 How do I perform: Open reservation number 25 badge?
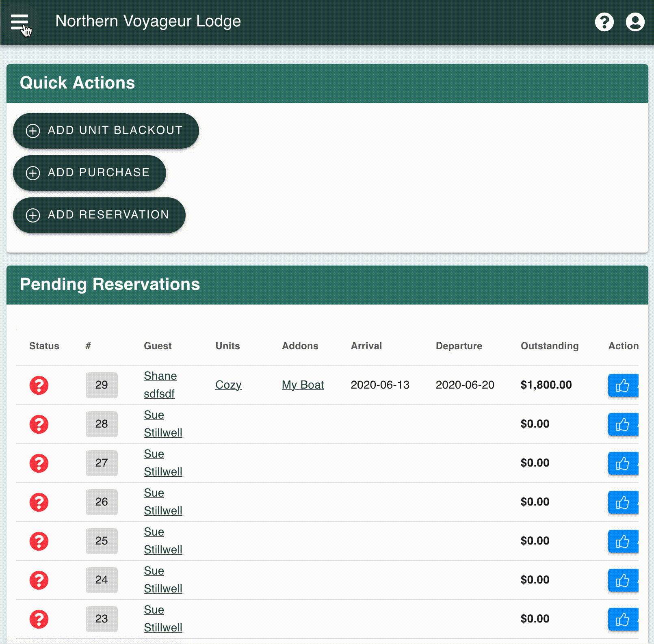click(102, 541)
